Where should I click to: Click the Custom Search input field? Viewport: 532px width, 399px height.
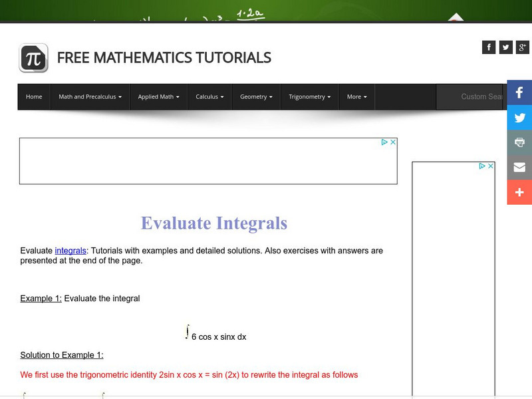click(x=470, y=96)
